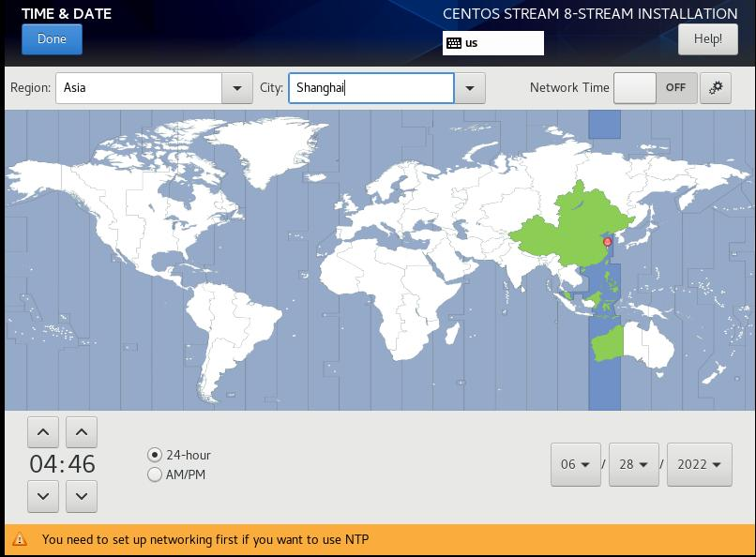Open the month dropdown showing 06

tap(576, 464)
